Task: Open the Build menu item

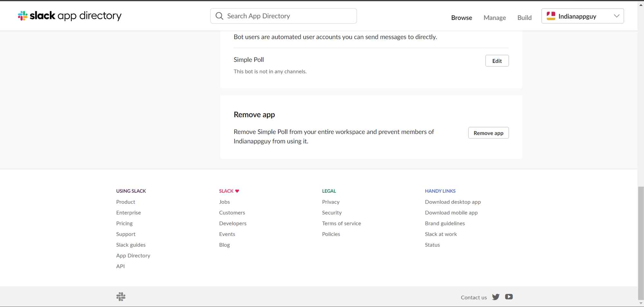Action: point(524,18)
